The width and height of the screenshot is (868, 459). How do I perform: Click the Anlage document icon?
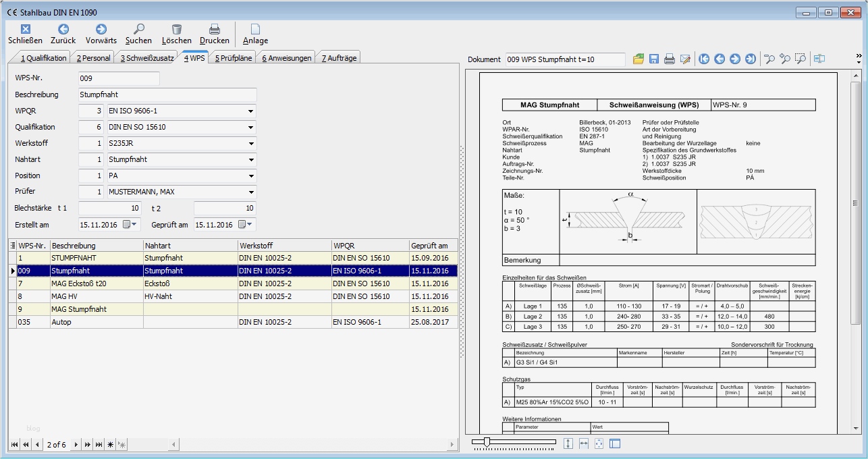pyautogui.click(x=255, y=29)
